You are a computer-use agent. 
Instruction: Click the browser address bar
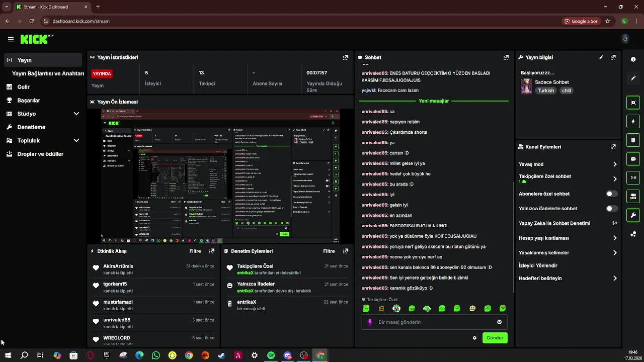tap(302, 21)
